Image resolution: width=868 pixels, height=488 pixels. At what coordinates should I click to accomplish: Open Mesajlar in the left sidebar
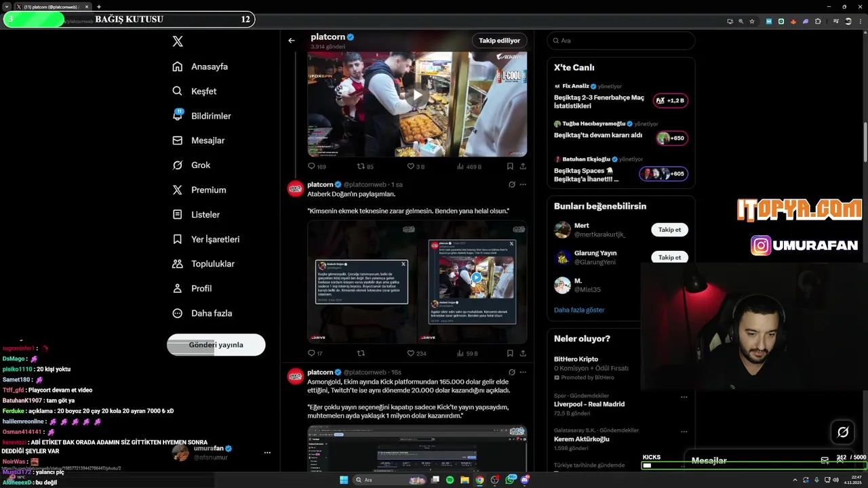tap(198, 140)
